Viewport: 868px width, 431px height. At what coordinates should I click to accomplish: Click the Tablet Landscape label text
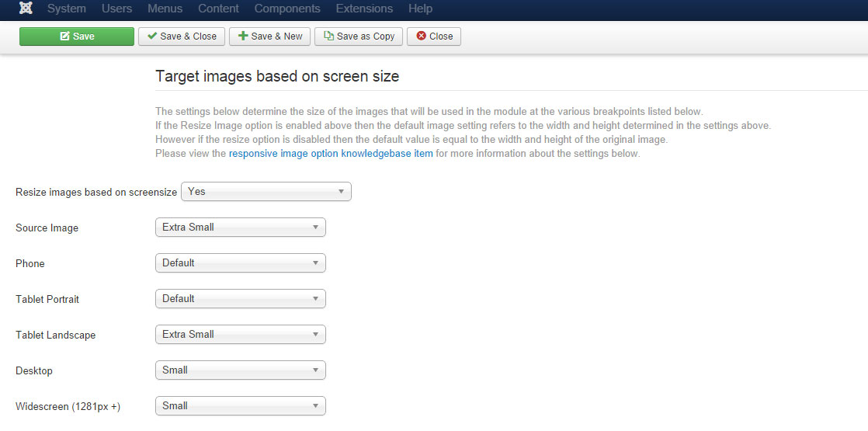(x=55, y=335)
